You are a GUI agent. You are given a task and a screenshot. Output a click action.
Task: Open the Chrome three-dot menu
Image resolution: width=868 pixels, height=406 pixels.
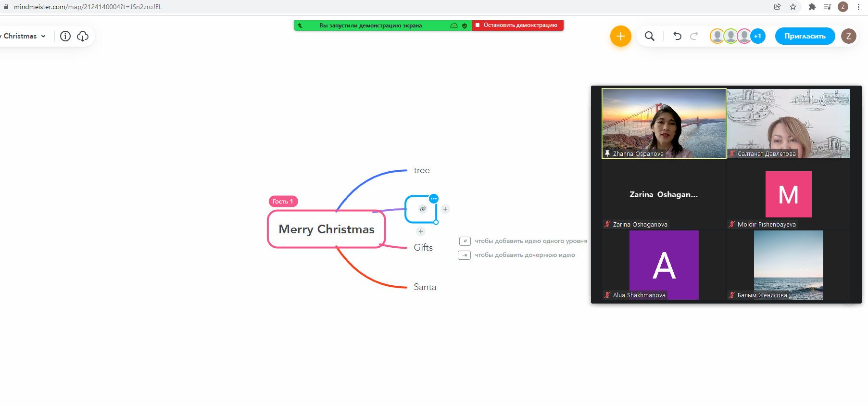click(858, 7)
